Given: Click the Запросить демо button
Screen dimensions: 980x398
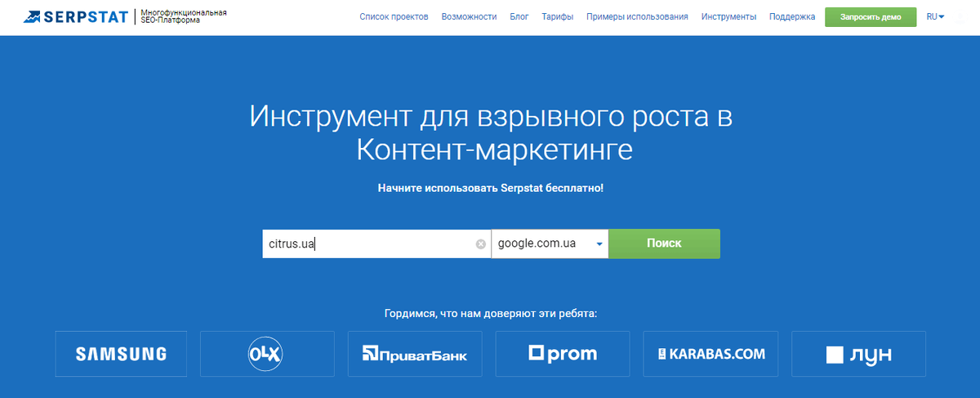Looking at the screenshot, I should [x=871, y=16].
